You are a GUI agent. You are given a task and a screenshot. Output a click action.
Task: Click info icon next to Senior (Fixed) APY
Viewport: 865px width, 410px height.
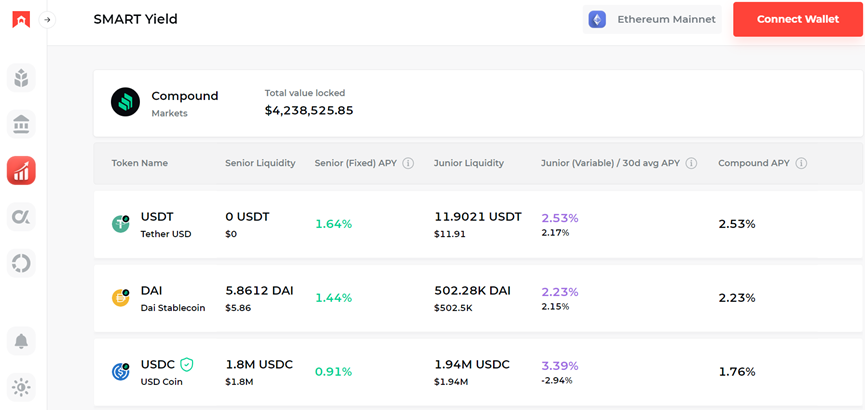(408, 163)
